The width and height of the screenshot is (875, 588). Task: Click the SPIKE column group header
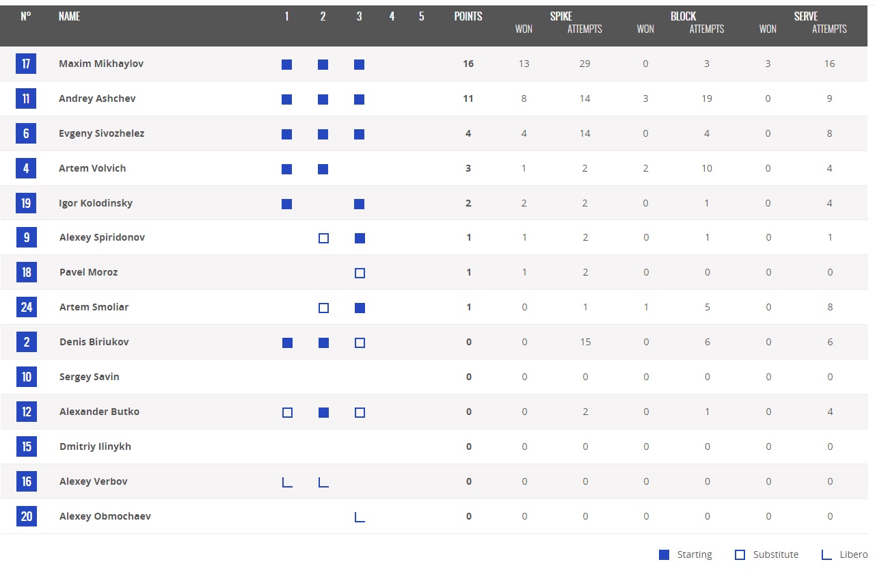(x=561, y=16)
